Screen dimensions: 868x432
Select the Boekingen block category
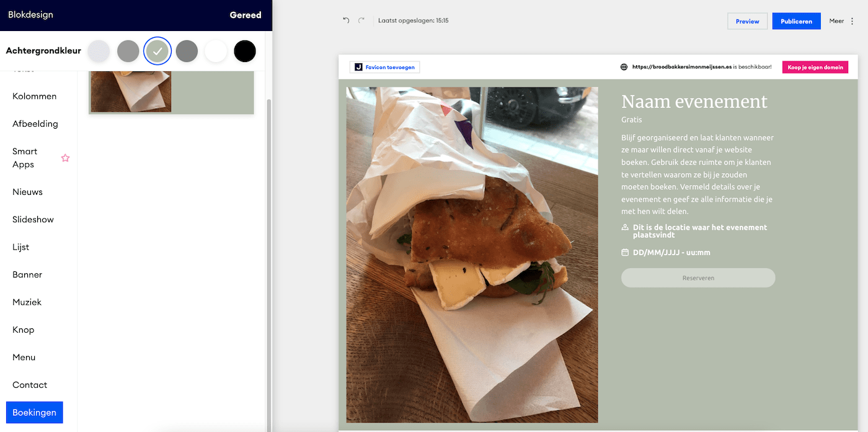coord(35,412)
